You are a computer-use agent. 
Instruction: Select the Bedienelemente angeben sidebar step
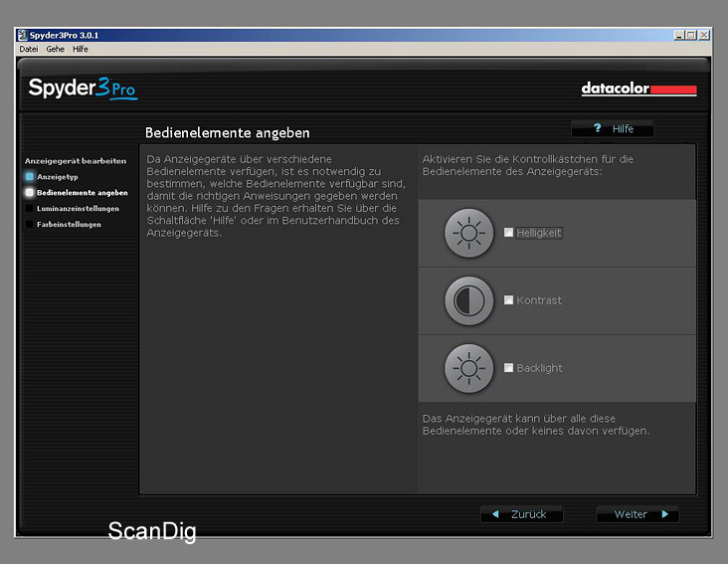tap(77, 193)
